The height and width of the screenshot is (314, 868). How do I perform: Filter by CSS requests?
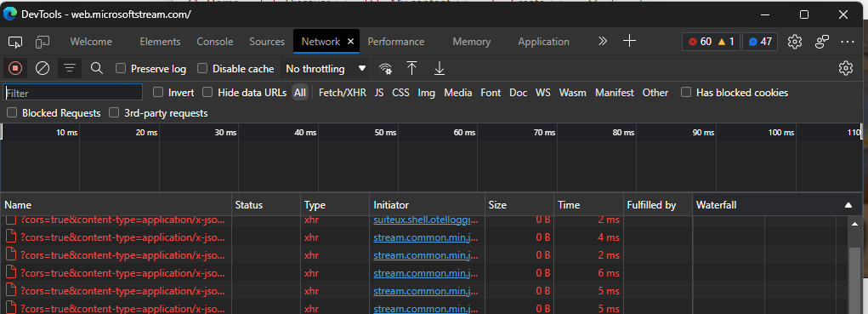pyautogui.click(x=400, y=93)
